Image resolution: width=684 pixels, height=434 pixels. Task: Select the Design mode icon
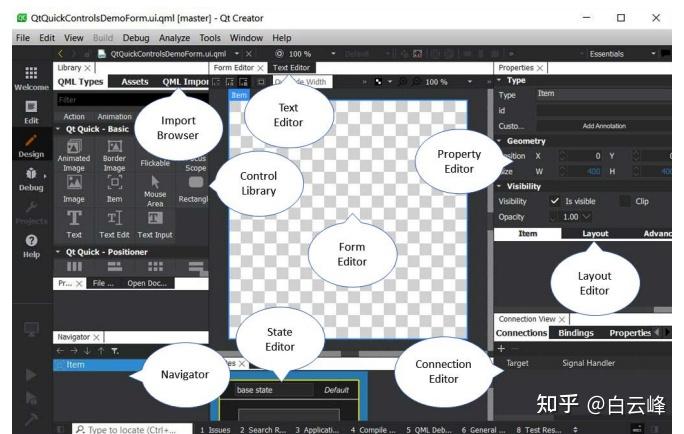31,146
